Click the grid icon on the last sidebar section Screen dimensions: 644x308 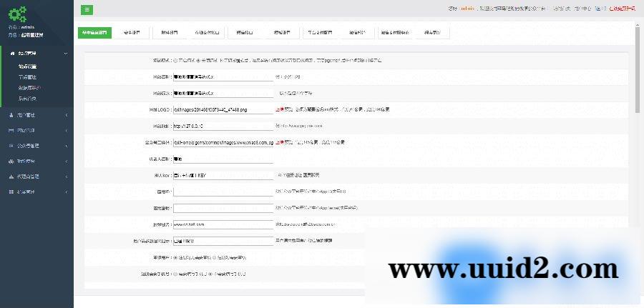point(11,192)
